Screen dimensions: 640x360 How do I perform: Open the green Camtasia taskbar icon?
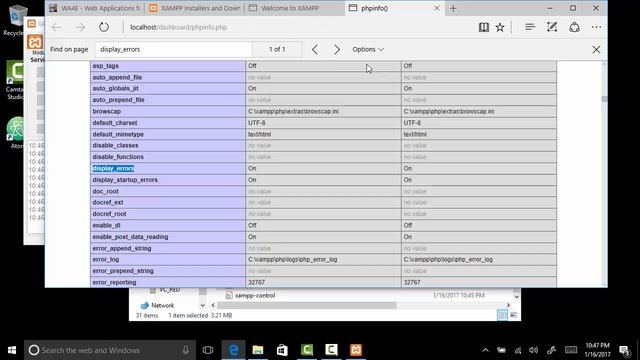(307, 350)
